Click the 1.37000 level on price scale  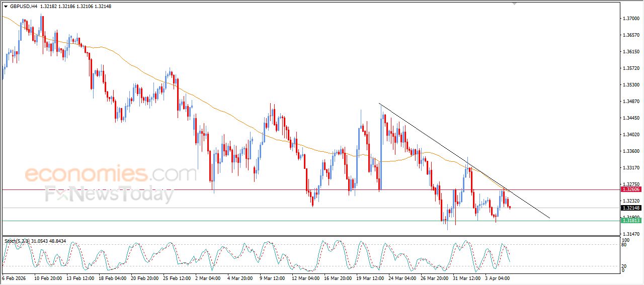tap(630, 19)
